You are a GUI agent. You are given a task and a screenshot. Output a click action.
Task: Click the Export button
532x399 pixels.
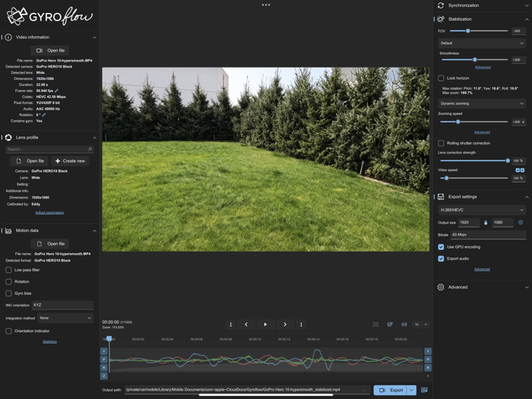tap(390, 390)
